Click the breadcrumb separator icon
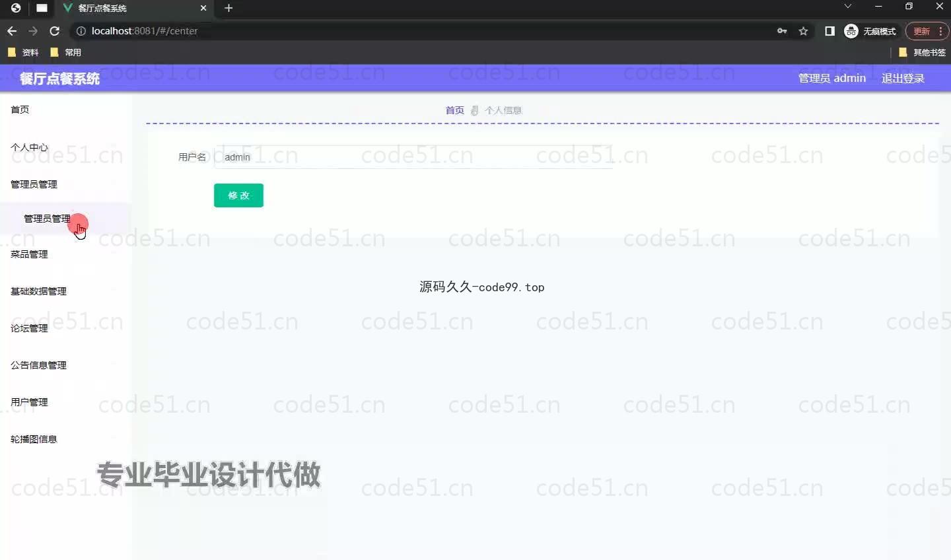The height and width of the screenshot is (560, 951). pos(474,110)
